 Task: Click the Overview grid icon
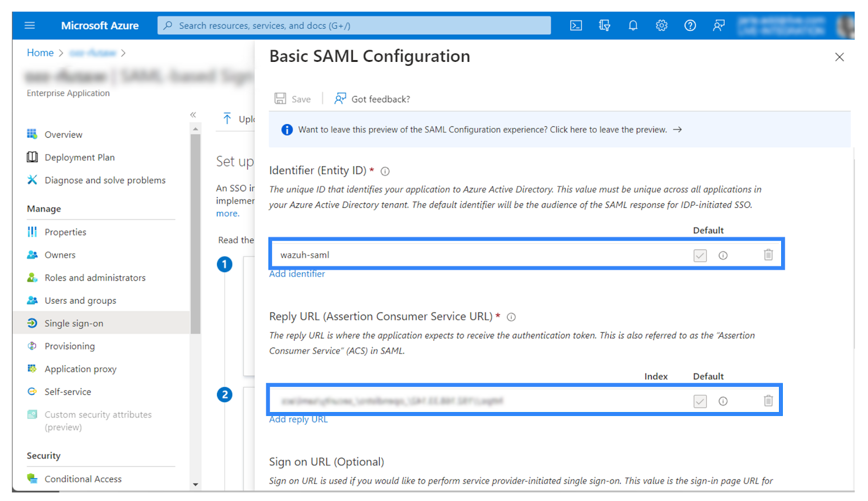[32, 134]
